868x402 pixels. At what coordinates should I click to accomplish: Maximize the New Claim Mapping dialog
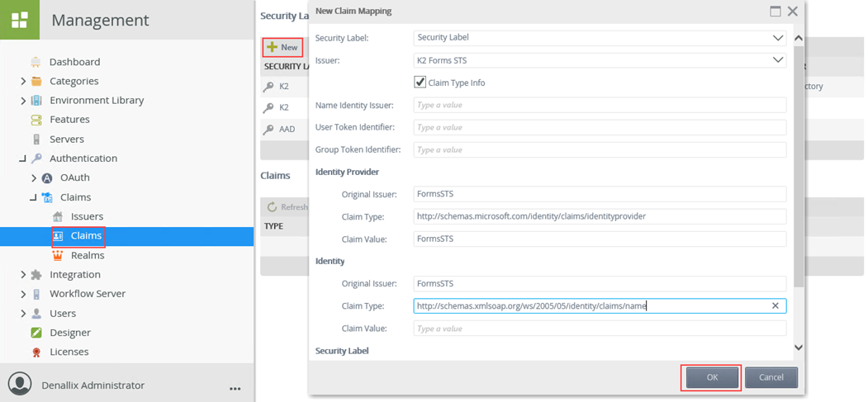click(776, 11)
